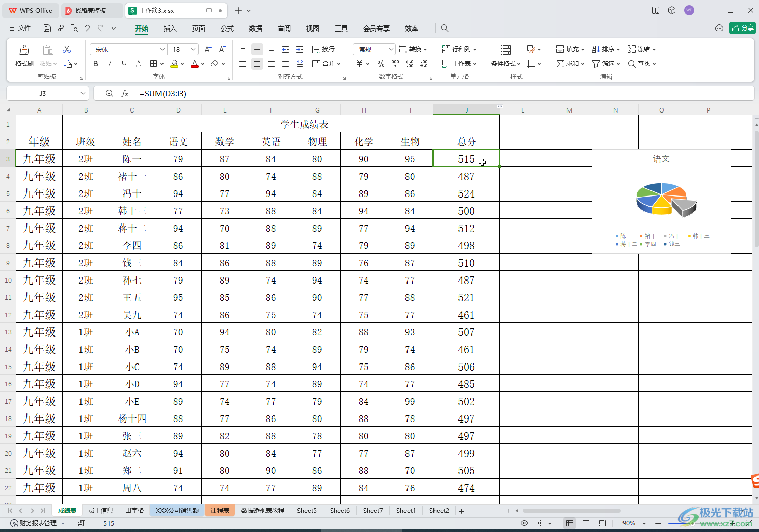Click the bottom vertical align icon
This screenshot has height=532, width=759.
[272, 49]
